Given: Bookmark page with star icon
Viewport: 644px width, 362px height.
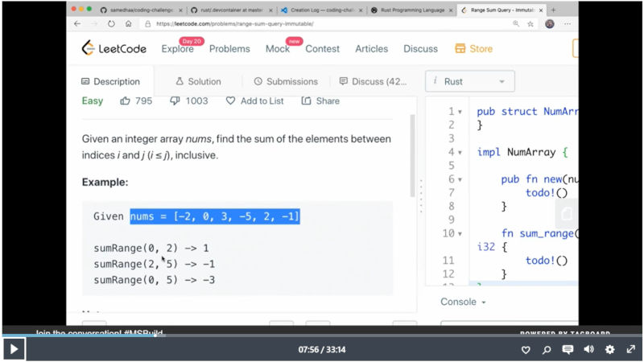Looking at the screenshot, I should pos(530,24).
